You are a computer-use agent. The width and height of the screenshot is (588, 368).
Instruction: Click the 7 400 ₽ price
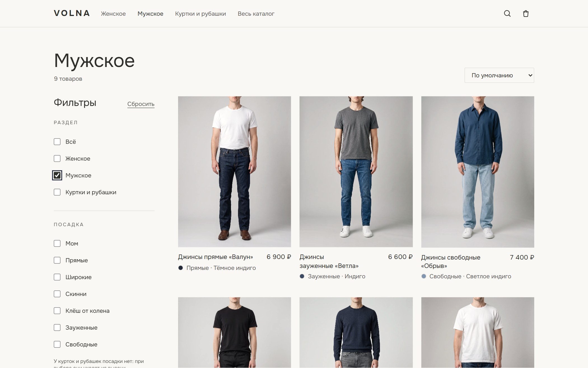(x=522, y=257)
